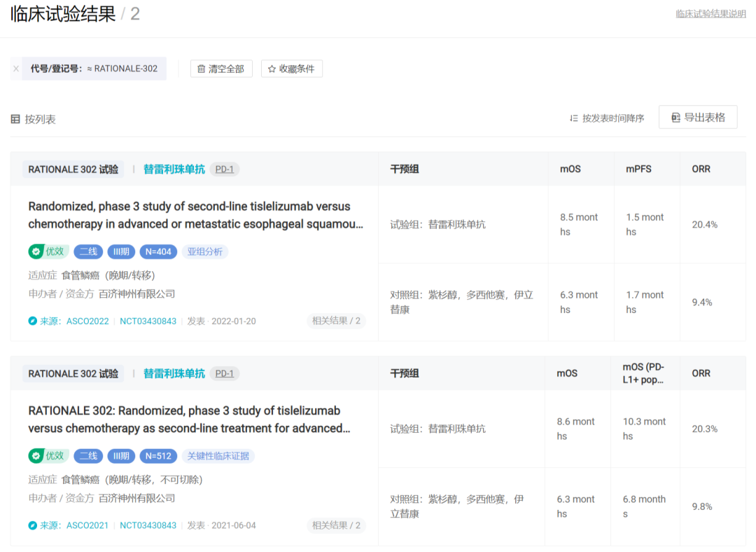Remove the RATIONALE-302 filter with X icon

[16, 69]
